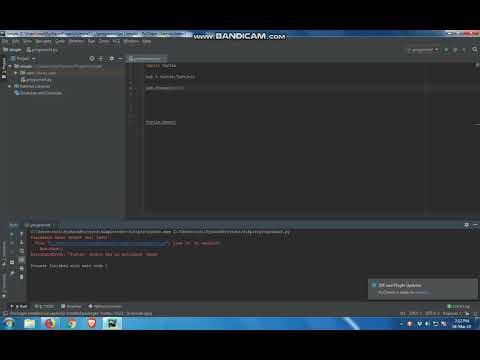The width and height of the screenshot is (480, 360).
Task: Click the Rerun icon in Run panel
Action: 12,234
